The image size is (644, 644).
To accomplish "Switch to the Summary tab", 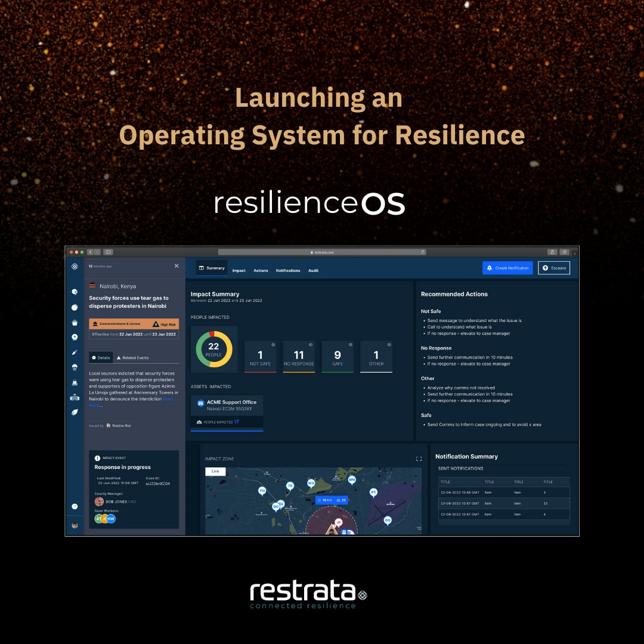I will 212,268.
